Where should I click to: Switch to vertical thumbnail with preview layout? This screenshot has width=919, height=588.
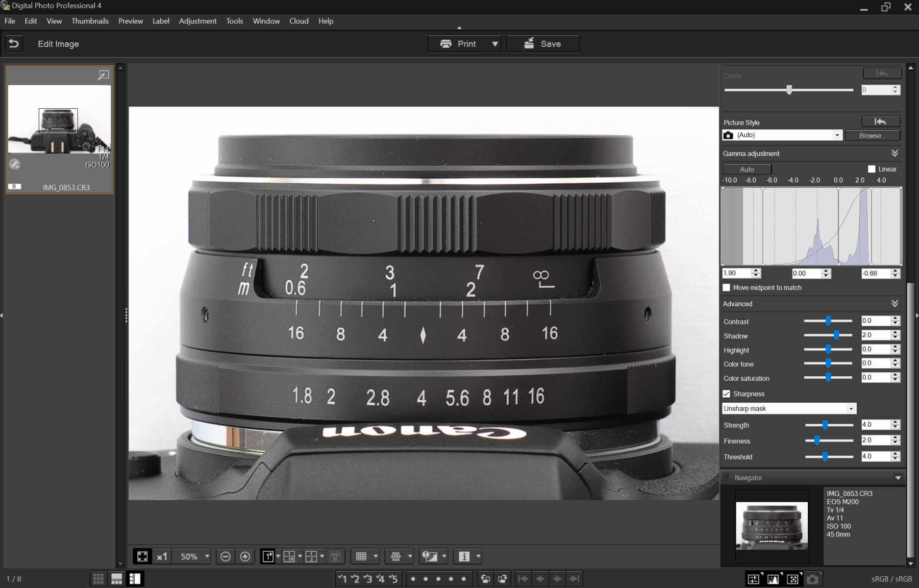(x=135, y=579)
